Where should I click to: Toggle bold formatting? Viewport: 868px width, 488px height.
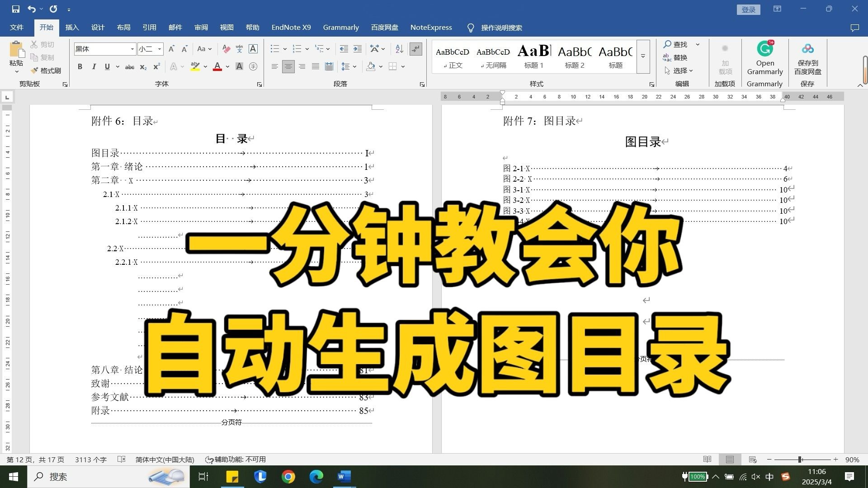[80, 66]
